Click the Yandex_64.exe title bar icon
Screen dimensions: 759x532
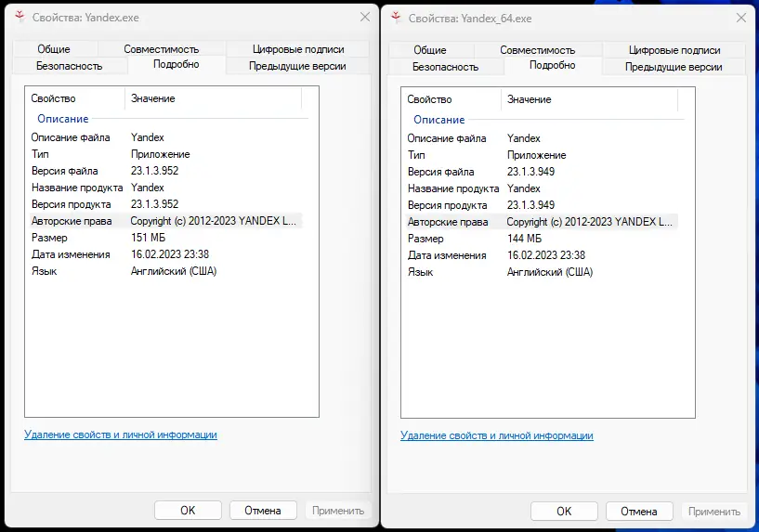click(397, 18)
